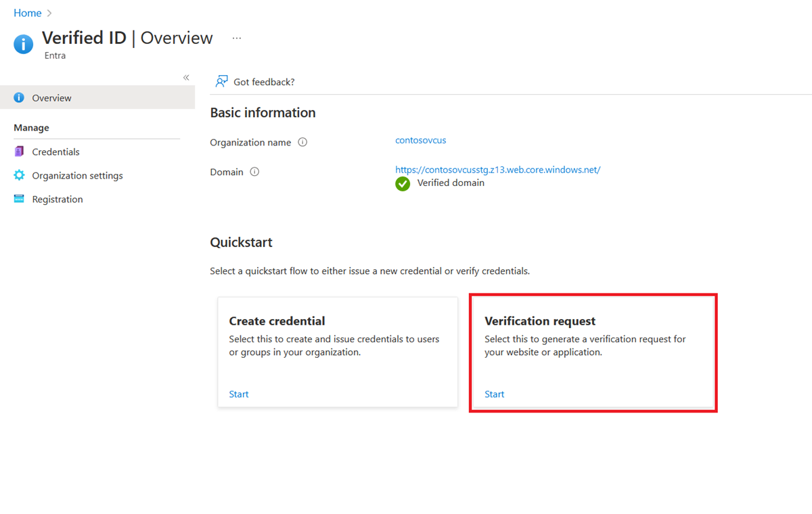Click the breadcrumb chevron after Home
Image resolution: width=812 pixels, height=514 pixels.
pyautogui.click(x=49, y=13)
